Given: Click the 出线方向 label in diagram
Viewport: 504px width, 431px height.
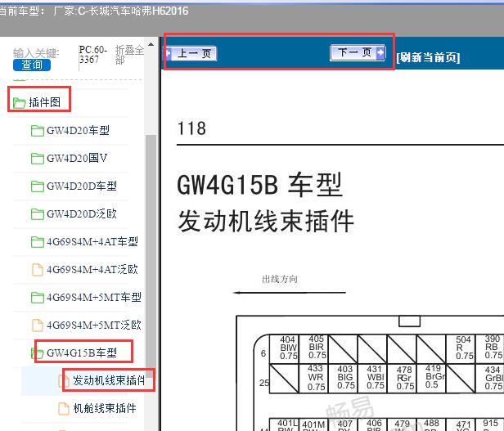Looking at the screenshot, I should (x=280, y=279).
